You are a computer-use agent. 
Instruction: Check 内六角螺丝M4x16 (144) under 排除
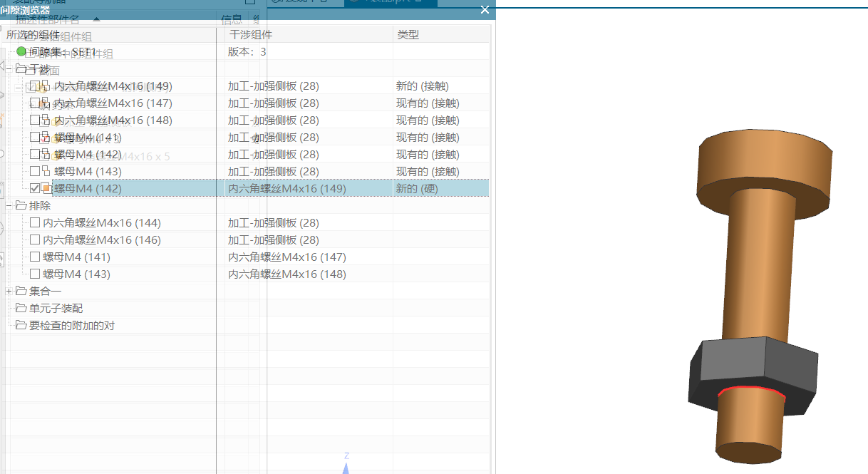33,222
